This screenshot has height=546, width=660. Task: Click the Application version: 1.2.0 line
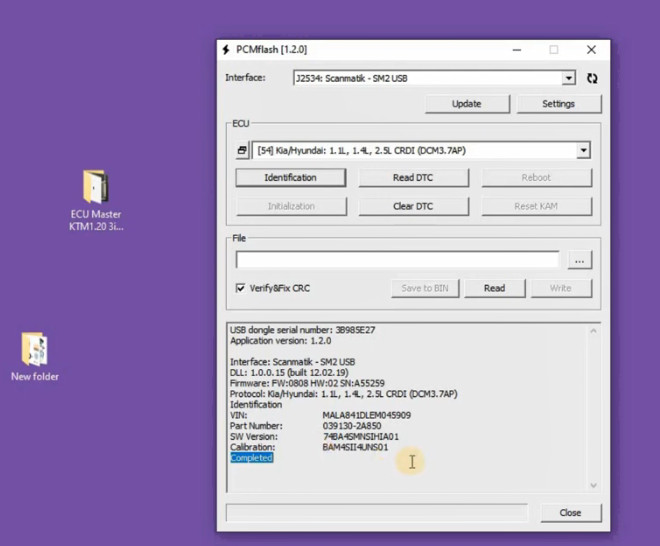click(280, 341)
